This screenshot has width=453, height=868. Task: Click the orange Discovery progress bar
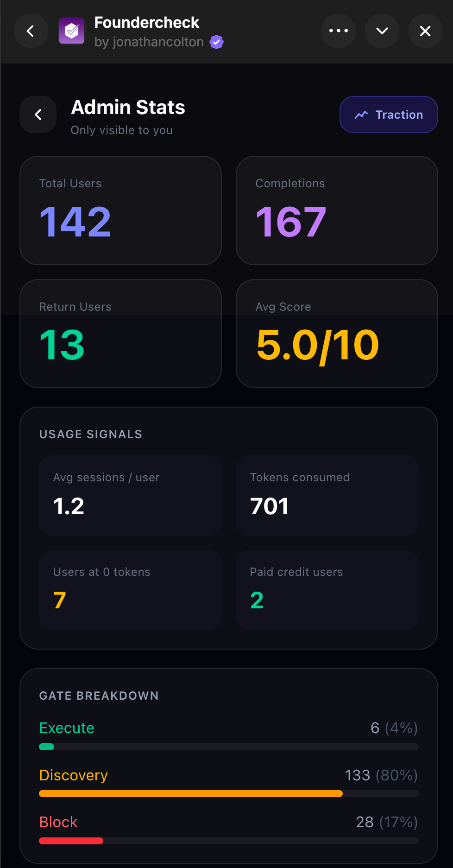pos(191,794)
